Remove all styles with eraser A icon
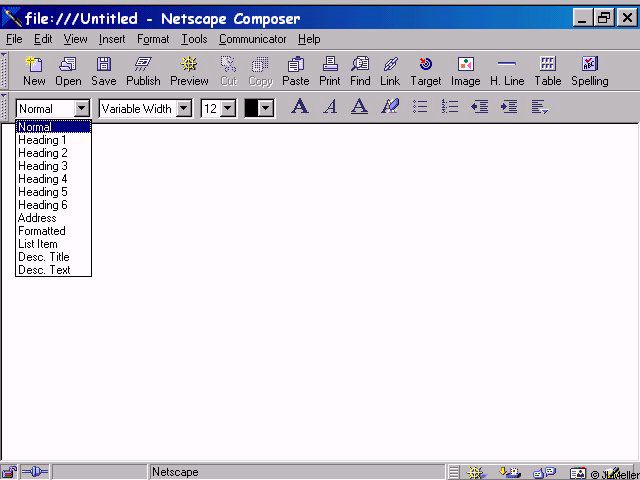This screenshot has height=480, width=640. click(x=390, y=107)
